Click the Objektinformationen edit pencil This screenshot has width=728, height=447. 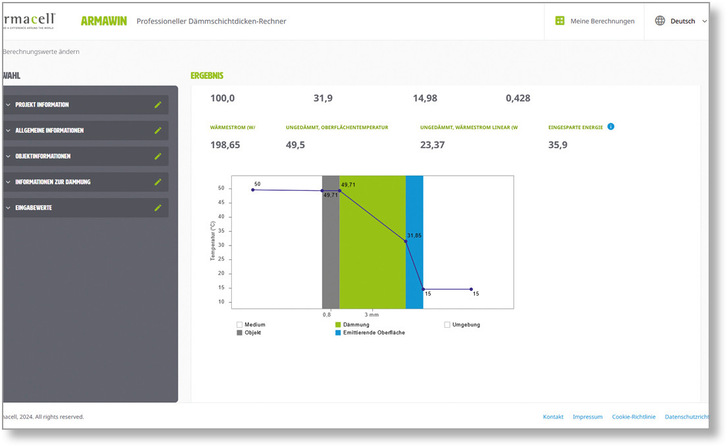(157, 156)
